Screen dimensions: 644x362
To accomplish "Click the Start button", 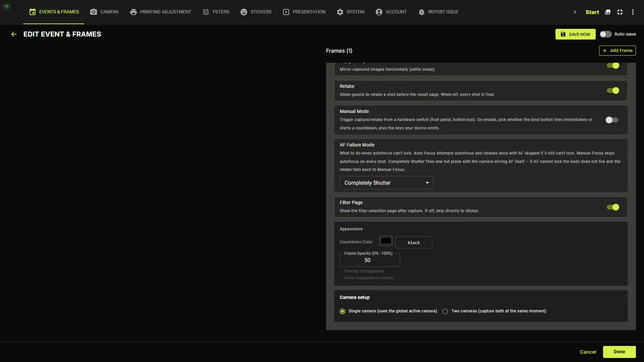I will coord(592,12).
